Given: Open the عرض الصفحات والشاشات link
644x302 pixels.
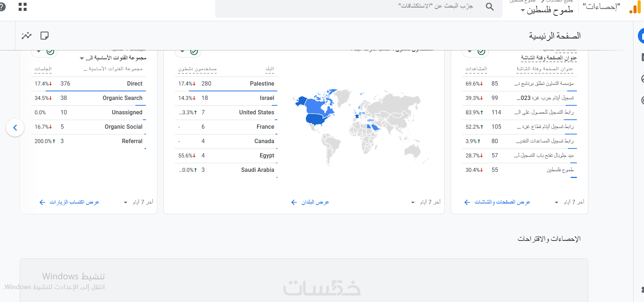Looking at the screenshot, I should (497, 202).
